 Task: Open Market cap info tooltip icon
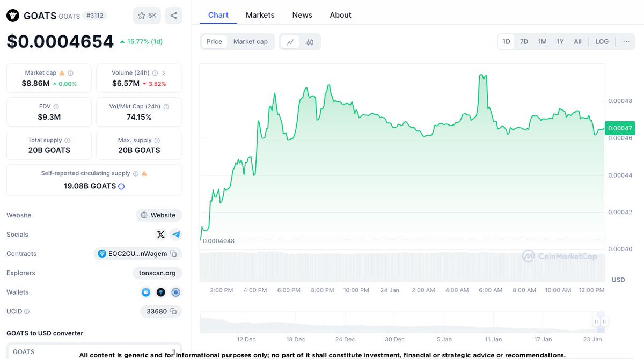(70, 73)
